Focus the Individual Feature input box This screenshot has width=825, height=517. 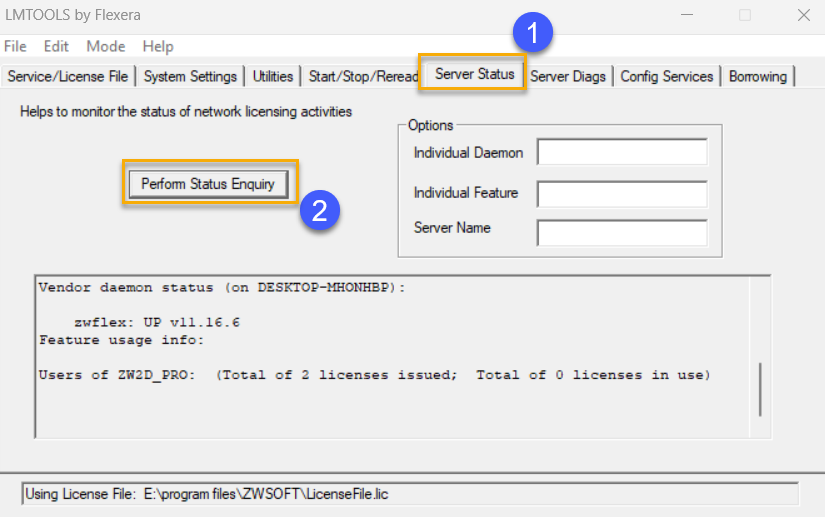click(x=621, y=193)
